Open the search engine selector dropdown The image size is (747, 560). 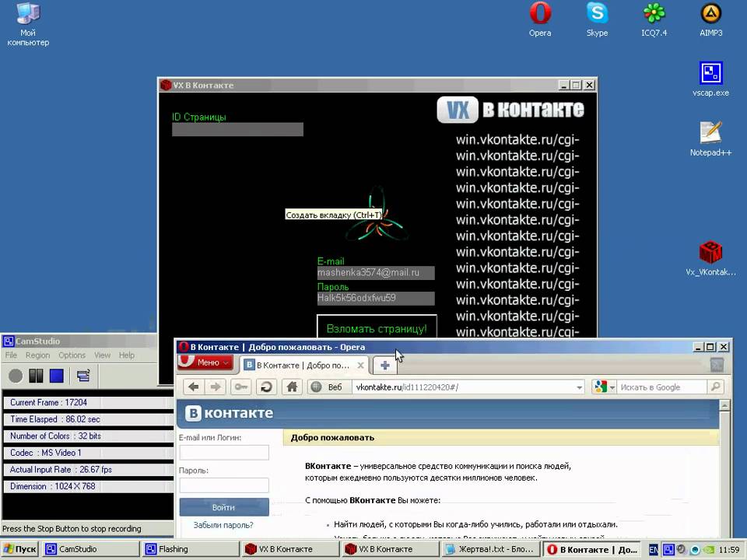(x=604, y=387)
